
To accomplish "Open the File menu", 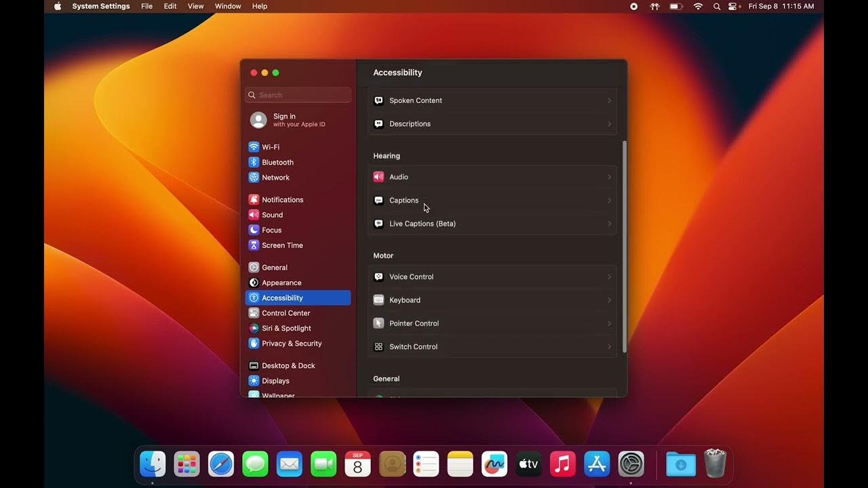I will [x=146, y=6].
